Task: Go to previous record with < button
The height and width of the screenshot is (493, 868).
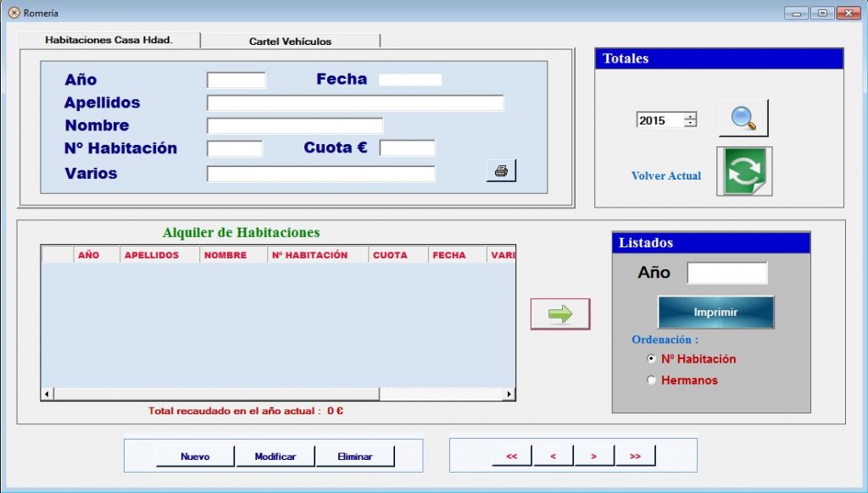Action: 553,456
